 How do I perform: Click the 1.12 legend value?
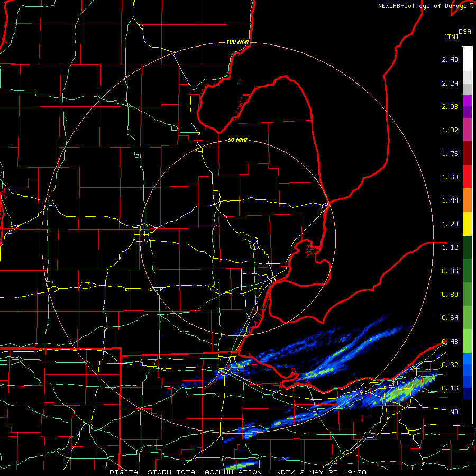coord(450,248)
